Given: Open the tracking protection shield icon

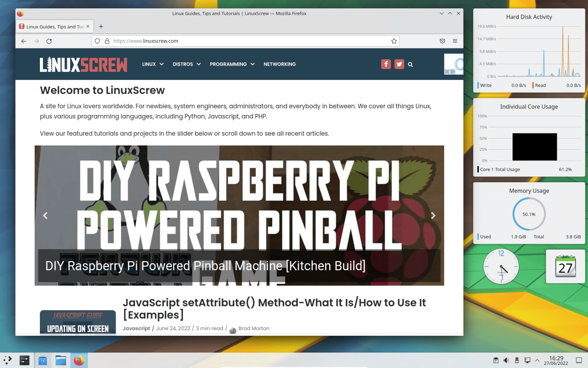Looking at the screenshot, I should (97, 41).
